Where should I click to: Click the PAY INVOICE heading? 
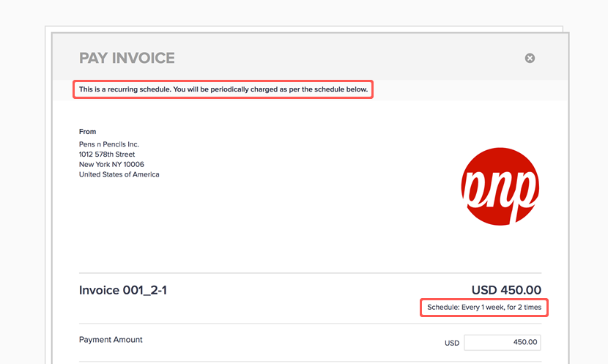(127, 58)
